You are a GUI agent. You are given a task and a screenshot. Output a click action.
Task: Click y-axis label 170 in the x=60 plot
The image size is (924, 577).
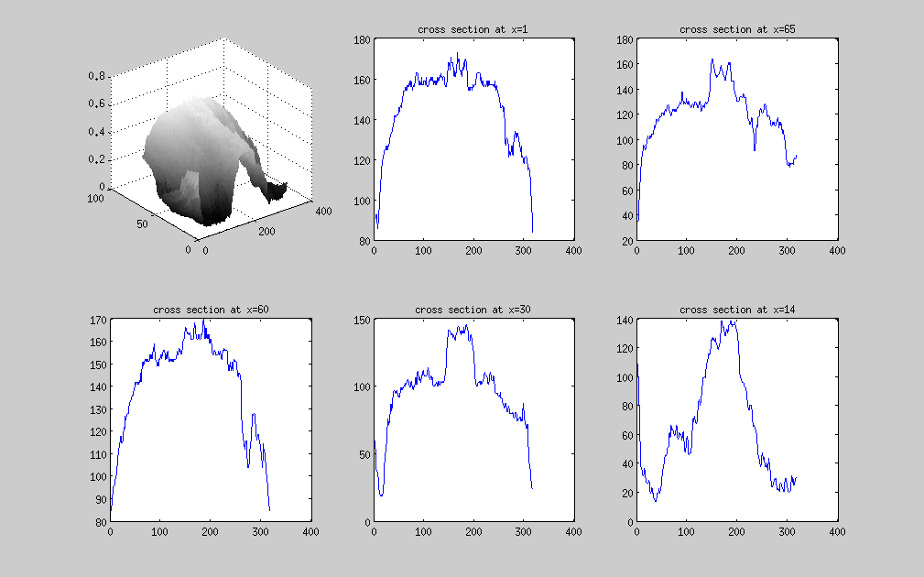coord(98,321)
